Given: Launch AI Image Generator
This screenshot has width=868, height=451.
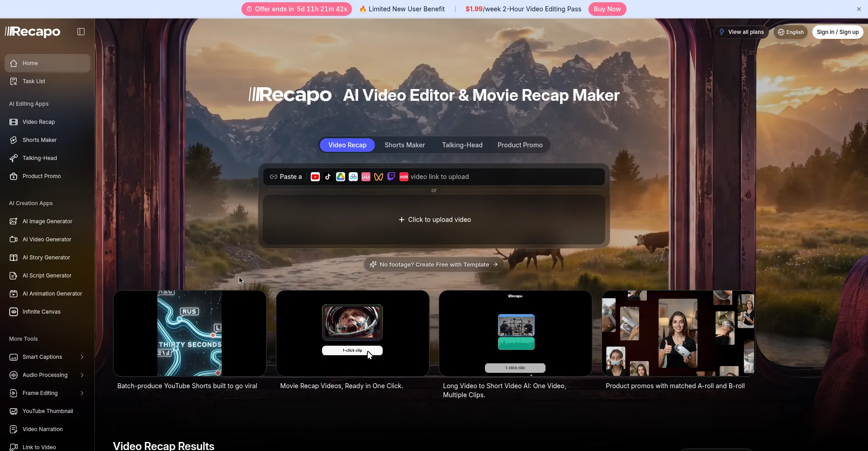Looking at the screenshot, I should [x=47, y=221].
